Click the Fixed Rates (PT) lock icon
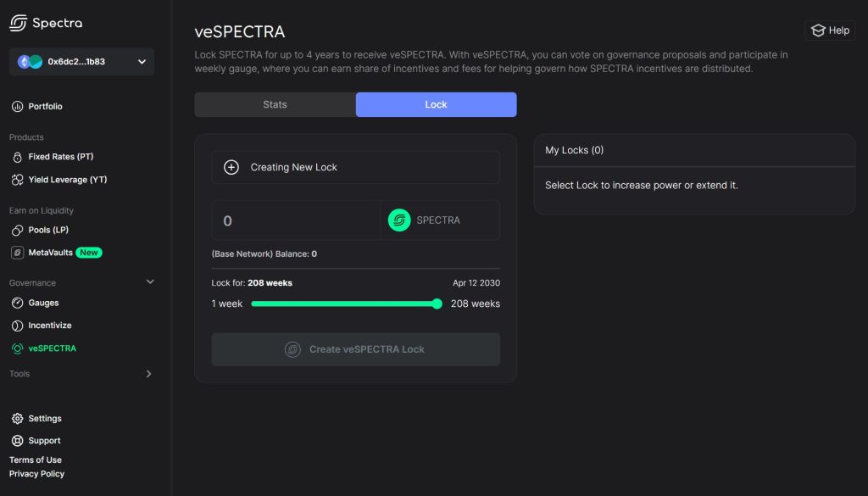The height and width of the screenshot is (496, 868). [x=17, y=157]
